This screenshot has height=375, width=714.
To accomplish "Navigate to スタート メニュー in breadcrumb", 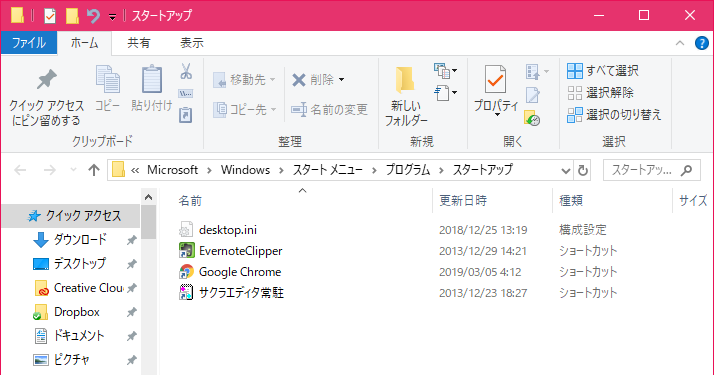I will [327, 170].
